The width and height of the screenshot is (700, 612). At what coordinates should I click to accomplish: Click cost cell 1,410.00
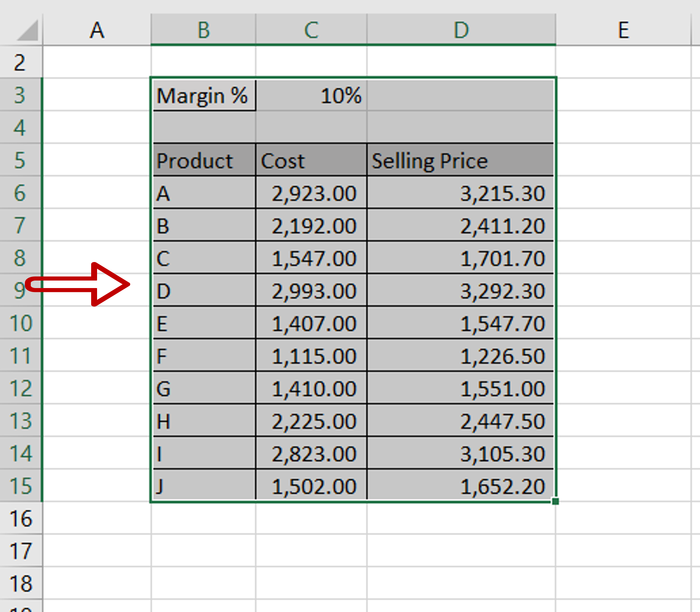pyautogui.click(x=311, y=388)
